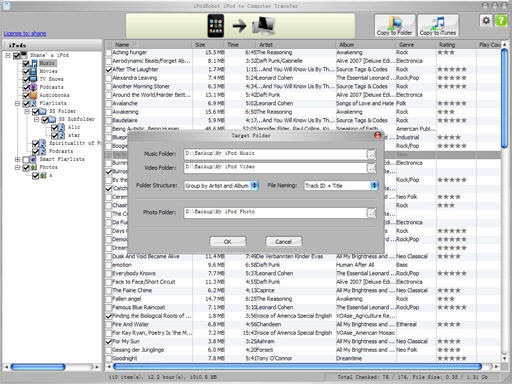Collapse the Photos tree node
This screenshot has height=384, width=512.
(x=17, y=167)
